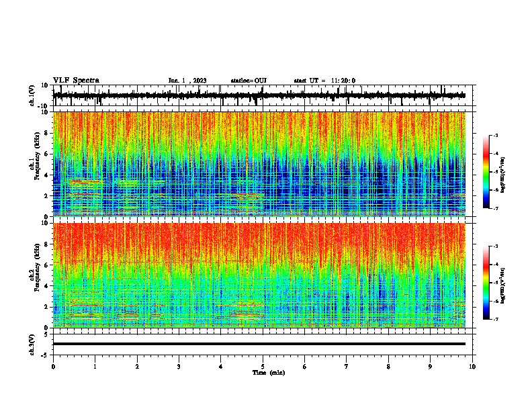
Task: Click the time axis tick label 4
Action: [221, 367]
